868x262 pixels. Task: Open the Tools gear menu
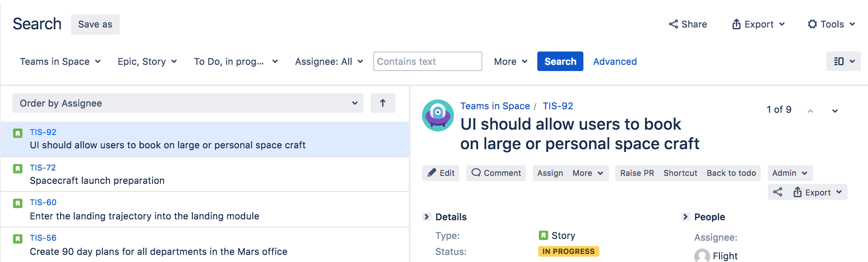(831, 24)
